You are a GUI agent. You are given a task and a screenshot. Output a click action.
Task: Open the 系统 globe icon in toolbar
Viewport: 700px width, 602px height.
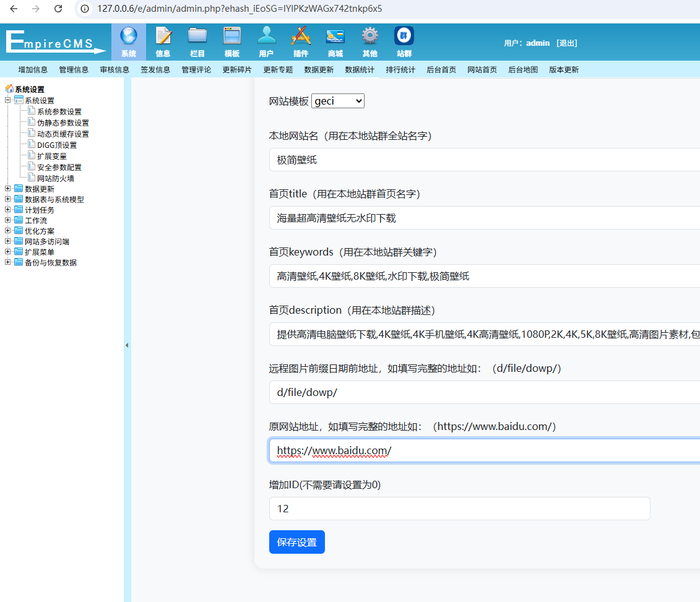pos(129,36)
